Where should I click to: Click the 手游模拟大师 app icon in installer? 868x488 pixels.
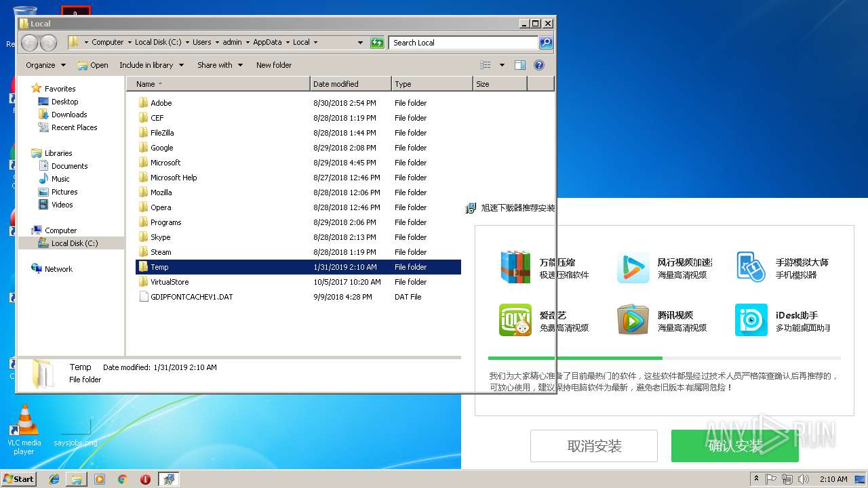click(751, 267)
